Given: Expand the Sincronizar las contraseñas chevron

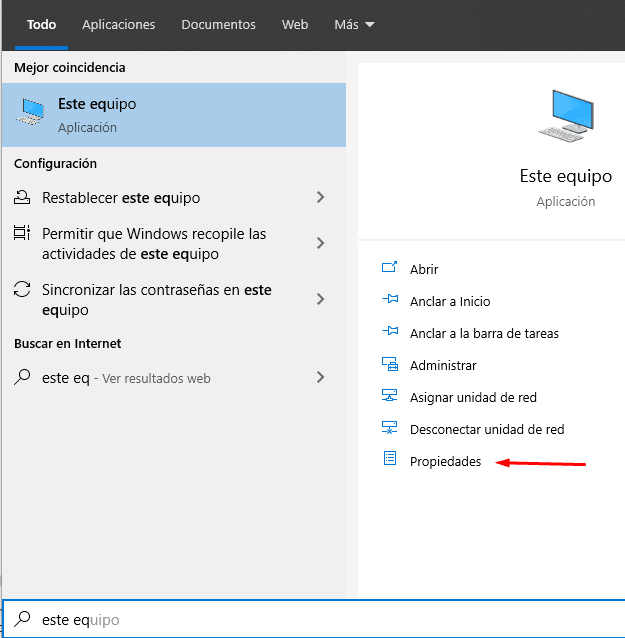Looking at the screenshot, I should click(x=321, y=299).
